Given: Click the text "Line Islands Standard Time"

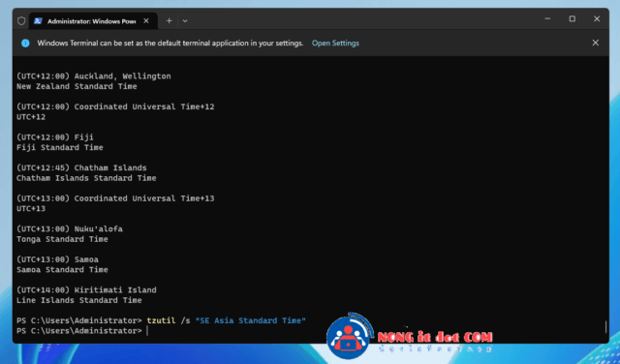Looking at the screenshot, I should point(79,300).
